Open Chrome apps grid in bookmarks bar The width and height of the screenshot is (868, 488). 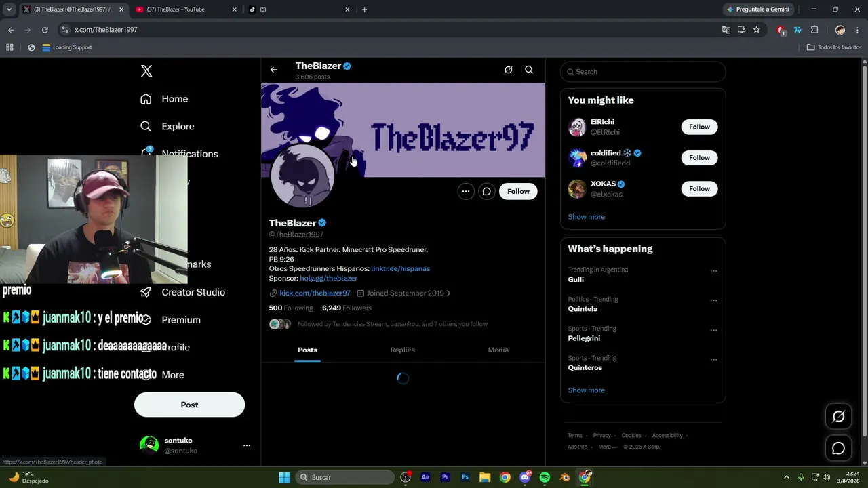pyautogui.click(x=9, y=47)
